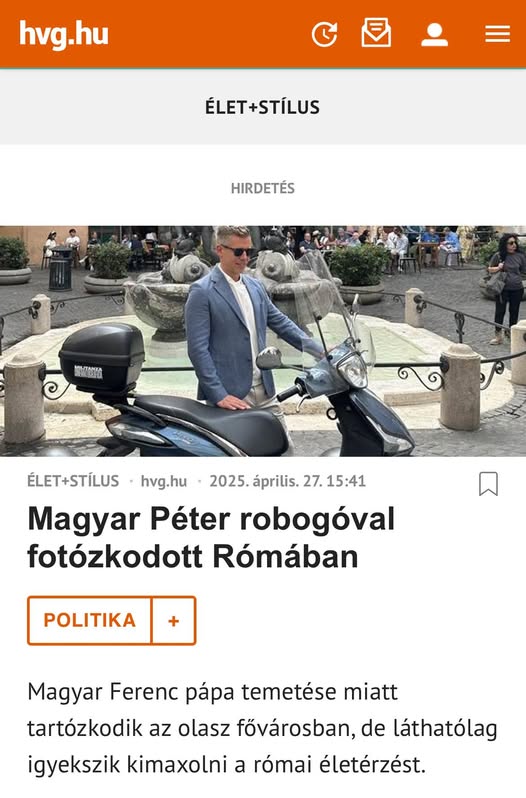This screenshot has width=526, height=798.
Task: Click the HIRDETÉS advertisement label
Action: (x=262, y=188)
